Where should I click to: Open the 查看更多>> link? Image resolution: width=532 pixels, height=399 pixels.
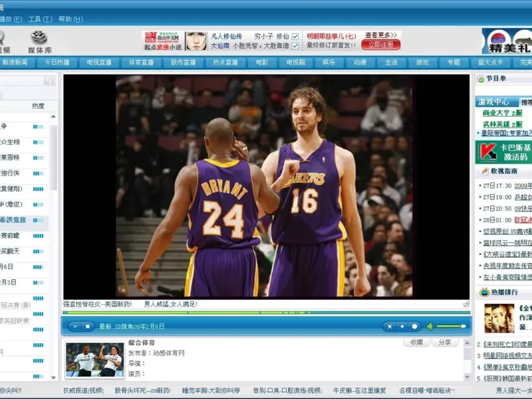click(380, 35)
